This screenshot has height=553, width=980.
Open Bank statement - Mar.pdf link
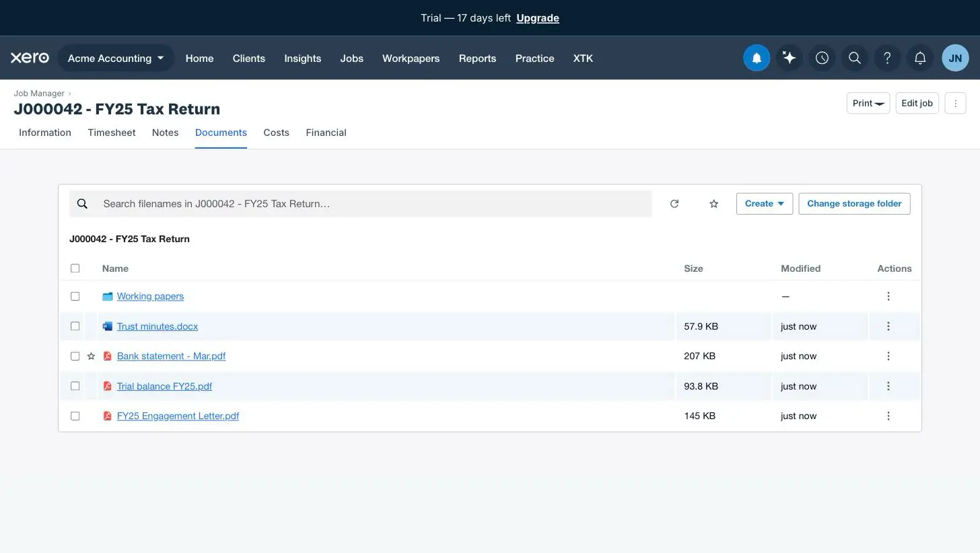[x=171, y=356]
